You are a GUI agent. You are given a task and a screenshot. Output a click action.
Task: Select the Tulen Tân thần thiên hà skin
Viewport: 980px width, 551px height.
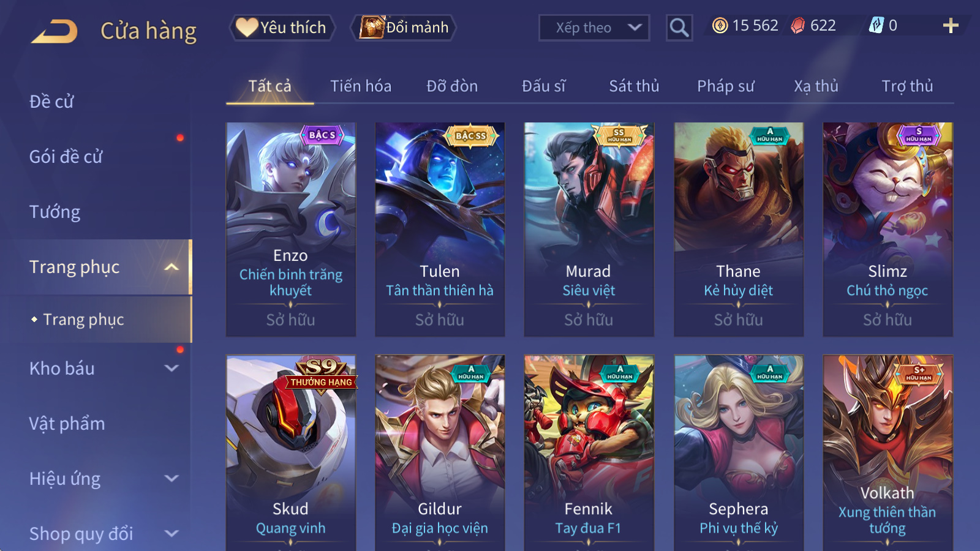(x=440, y=230)
